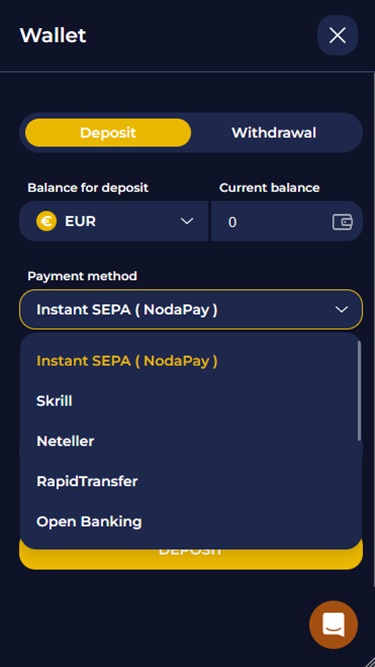The image size is (375, 667).
Task: Click the Euro coin currency icon
Action: pos(46,222)
